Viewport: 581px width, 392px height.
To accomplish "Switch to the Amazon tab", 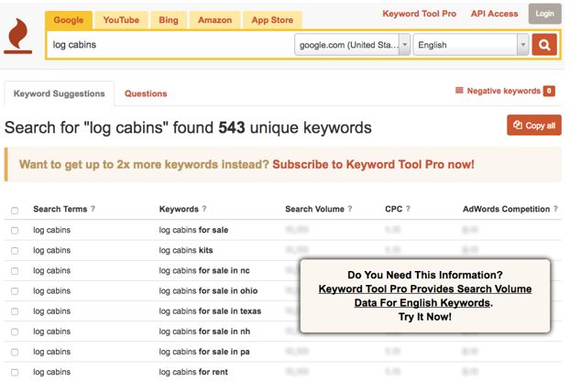I will tap(215, 20).
